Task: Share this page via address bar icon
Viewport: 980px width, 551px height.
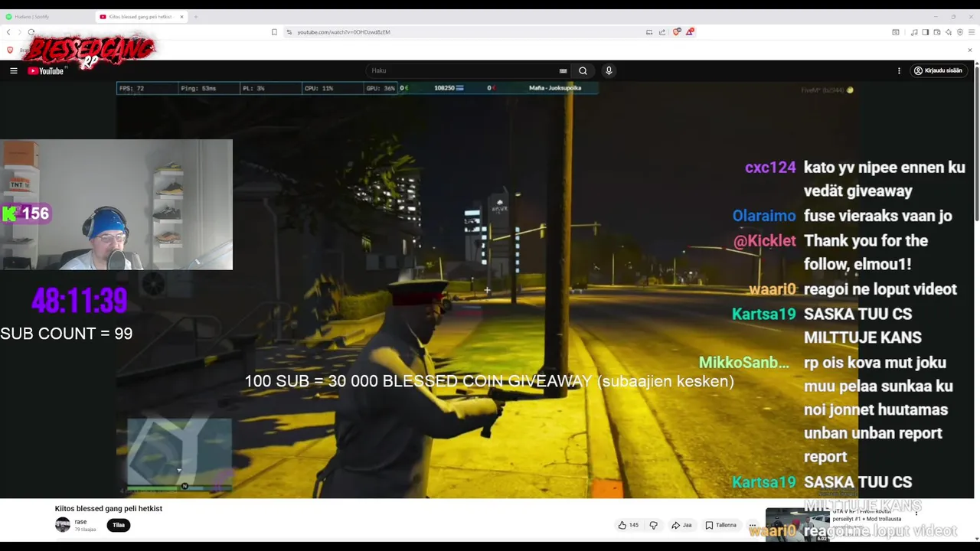Action: [x=662, y=32]
